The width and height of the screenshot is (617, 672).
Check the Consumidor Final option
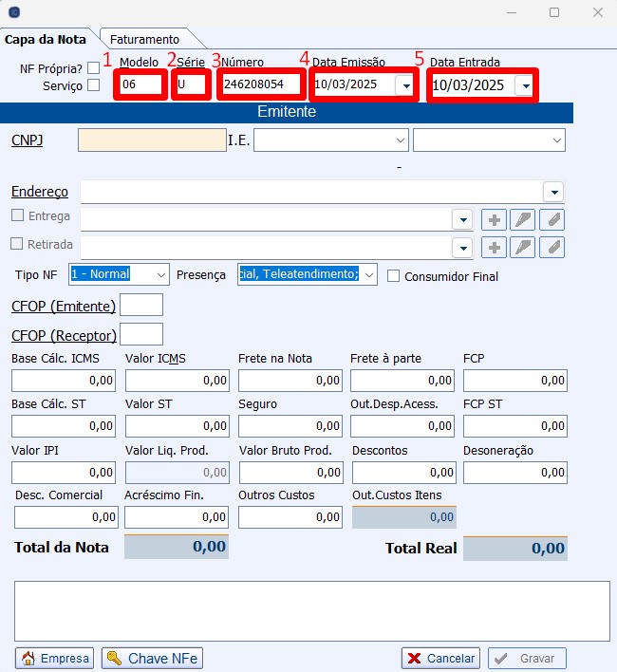(393, 276)
